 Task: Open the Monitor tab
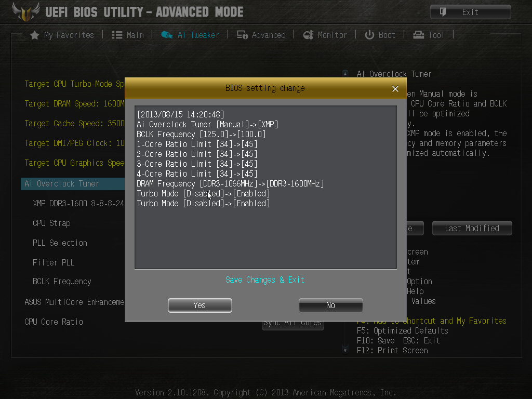(x=325, y=35)
